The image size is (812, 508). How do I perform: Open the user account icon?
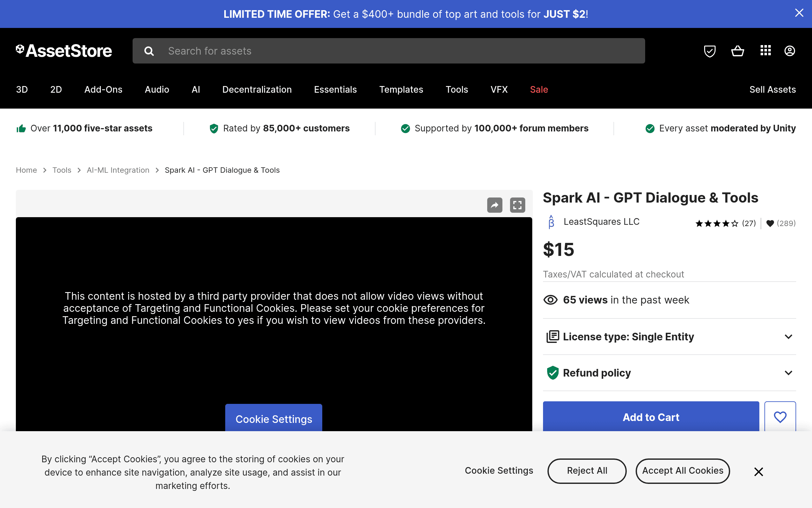click(x=789, y=51)
